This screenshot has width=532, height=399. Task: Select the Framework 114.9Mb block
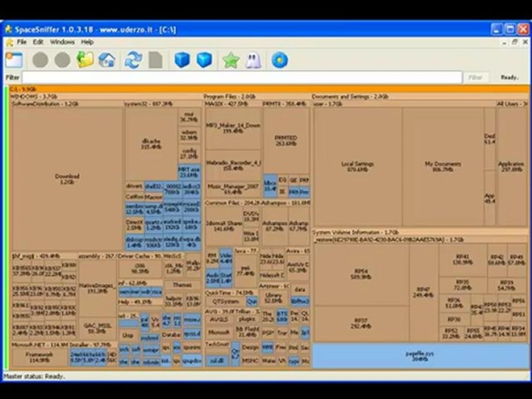[40, 357]
